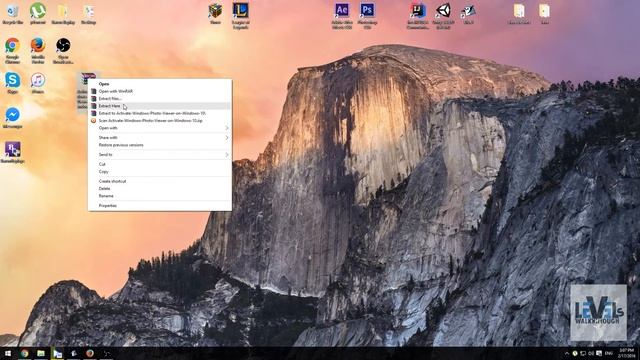
Task: Open Properties from the context menu
Action: click(160, 206)
